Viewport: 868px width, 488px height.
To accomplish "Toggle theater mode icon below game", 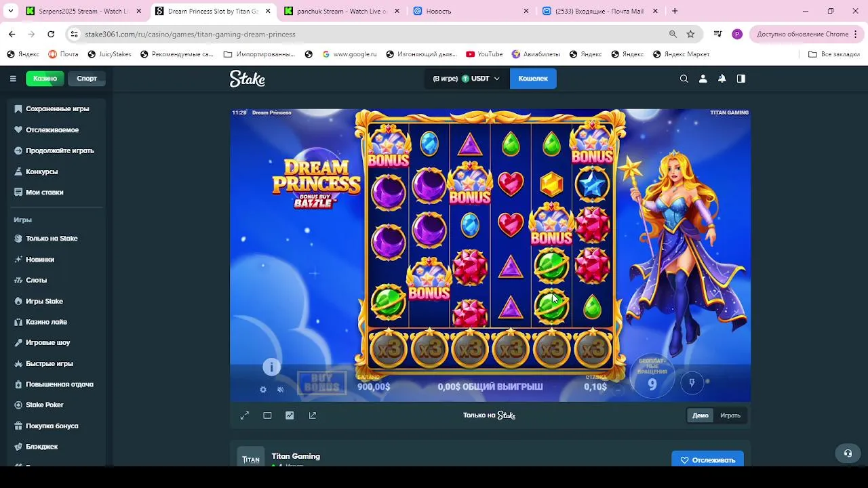I will point(267,415).
